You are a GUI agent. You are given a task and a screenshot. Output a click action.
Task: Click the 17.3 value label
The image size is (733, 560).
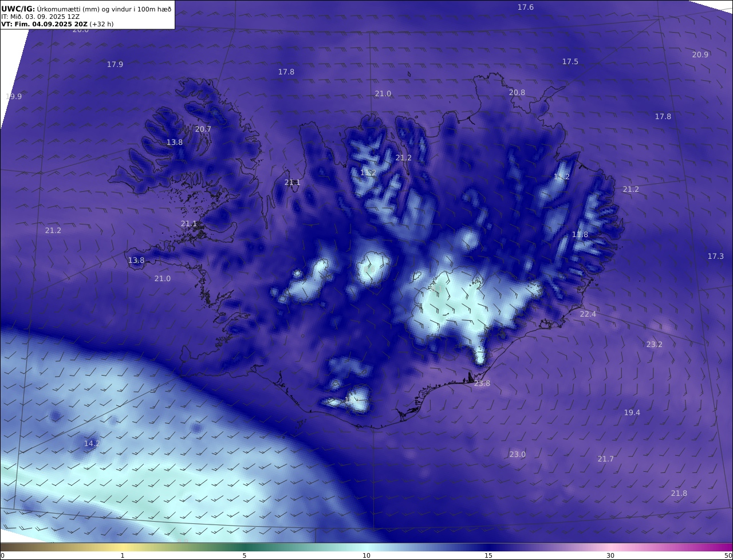point(716,256)
